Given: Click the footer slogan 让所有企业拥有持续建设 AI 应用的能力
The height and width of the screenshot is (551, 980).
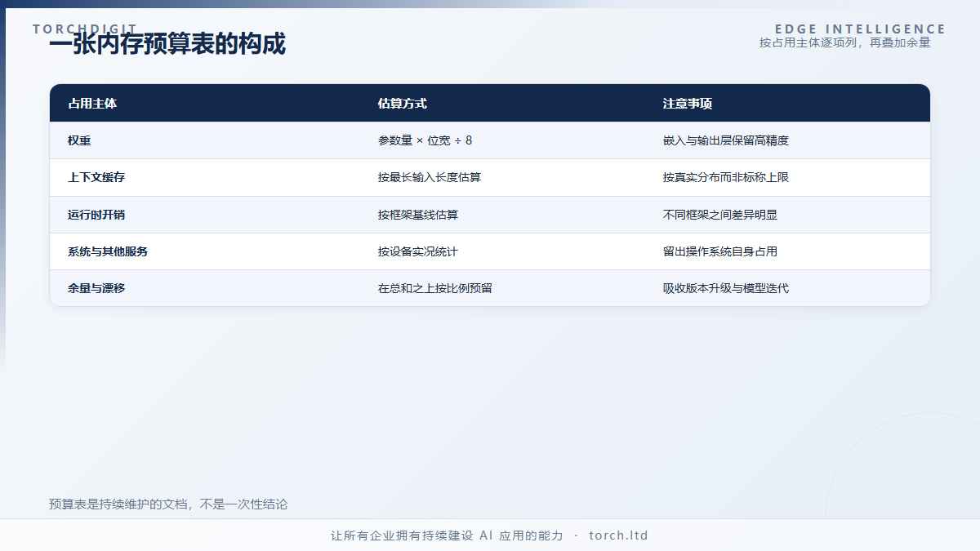Looking at the screenshot, I should tap(447, 535).
